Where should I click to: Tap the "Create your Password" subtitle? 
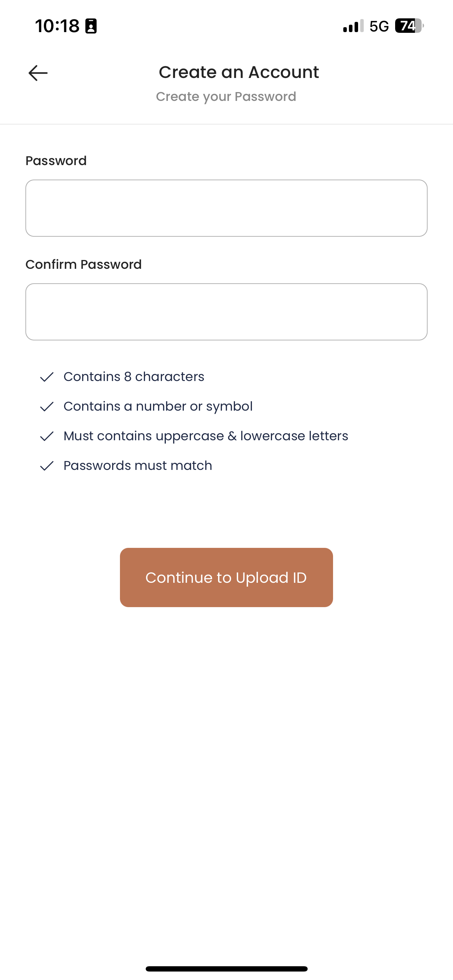coord(226,97)
